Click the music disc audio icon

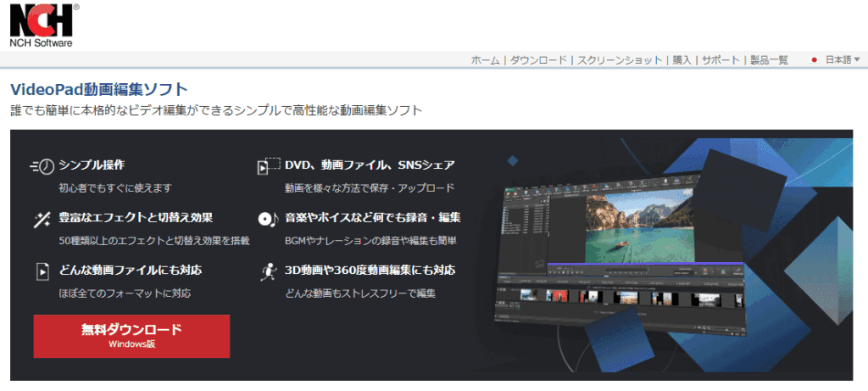[268, 219]
